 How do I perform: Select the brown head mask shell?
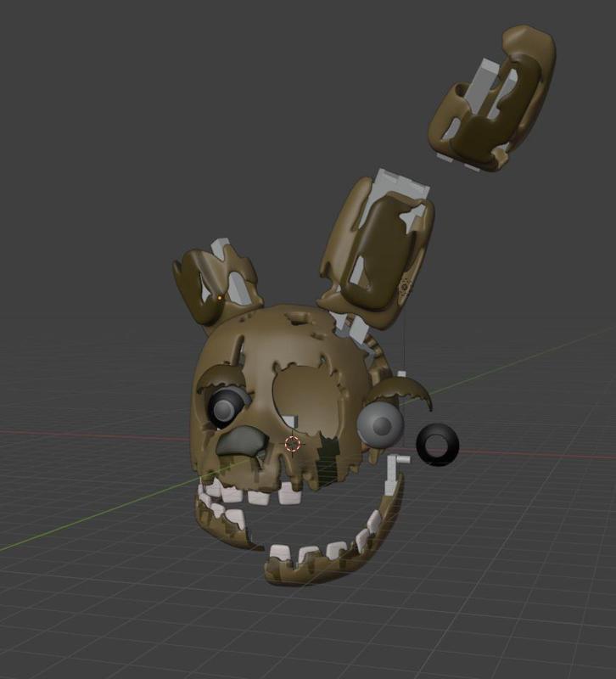282,398
